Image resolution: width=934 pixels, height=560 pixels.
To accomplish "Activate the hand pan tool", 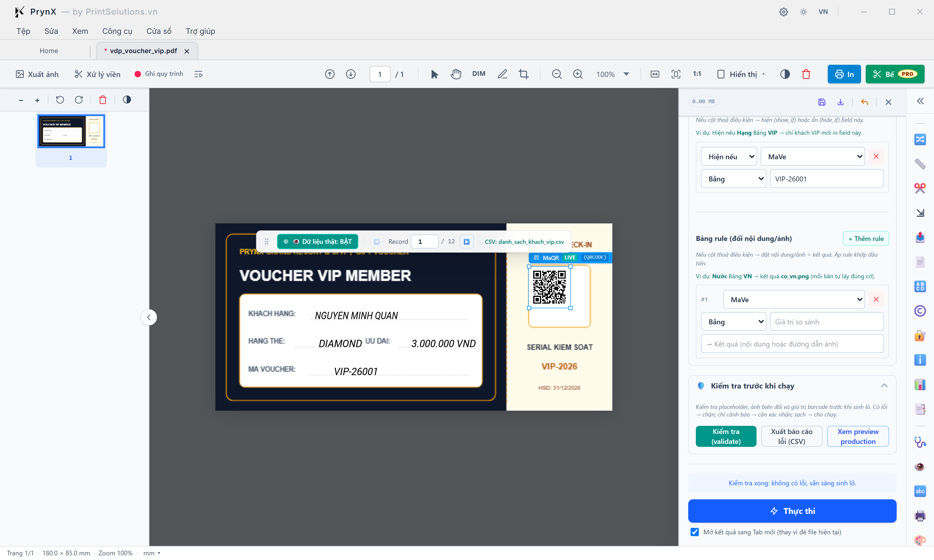I will pyautogui.click(x=456, y=74).
